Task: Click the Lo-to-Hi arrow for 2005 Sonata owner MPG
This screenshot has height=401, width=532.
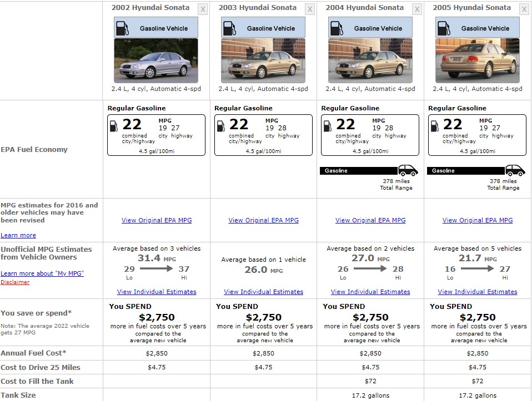Action: [478, 268]
